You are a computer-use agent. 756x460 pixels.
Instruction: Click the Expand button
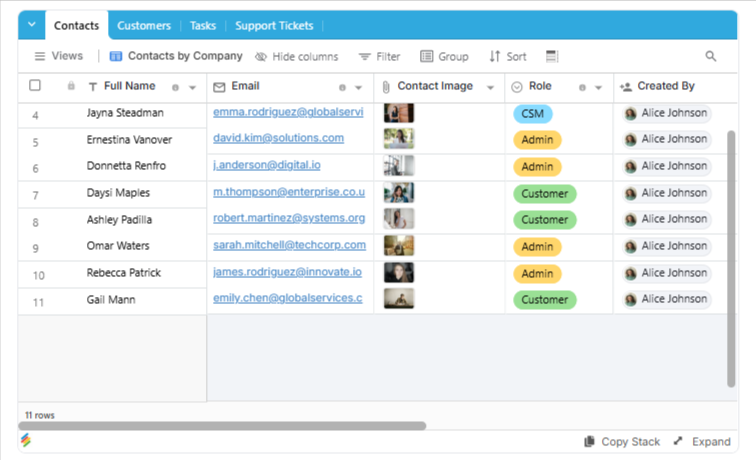(702, 442)
